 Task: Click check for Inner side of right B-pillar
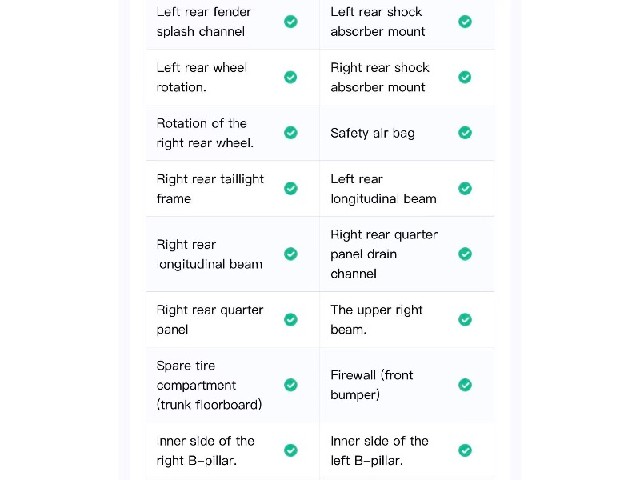[x=291, y=450]
